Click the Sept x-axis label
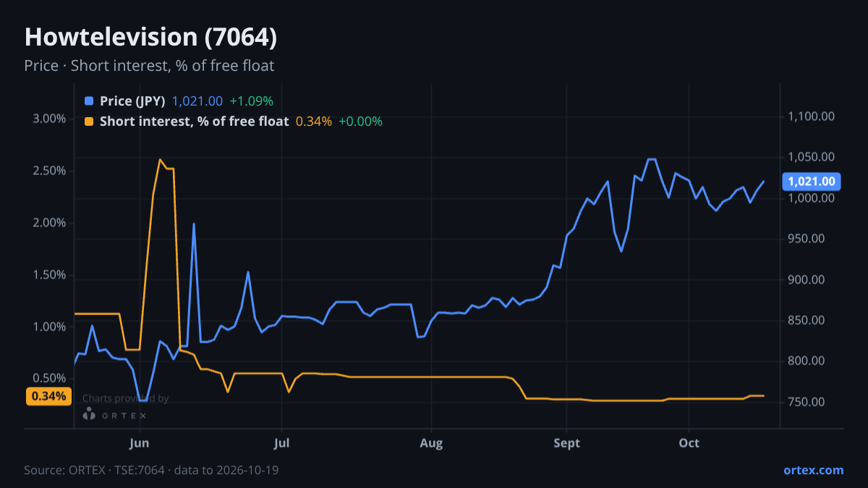This screenshot has height=488, width=868. point(567,443)
